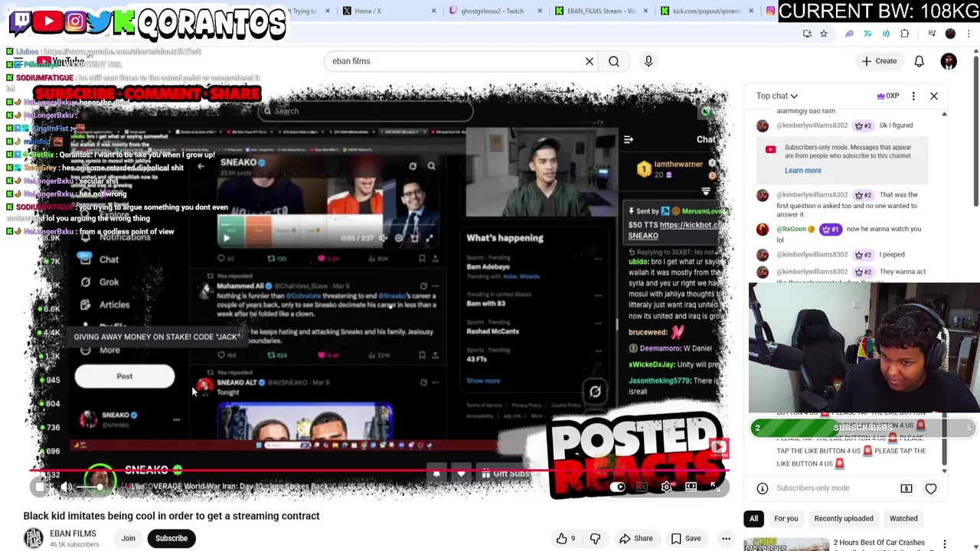Open the live chat three-dot options

(913, 96)
